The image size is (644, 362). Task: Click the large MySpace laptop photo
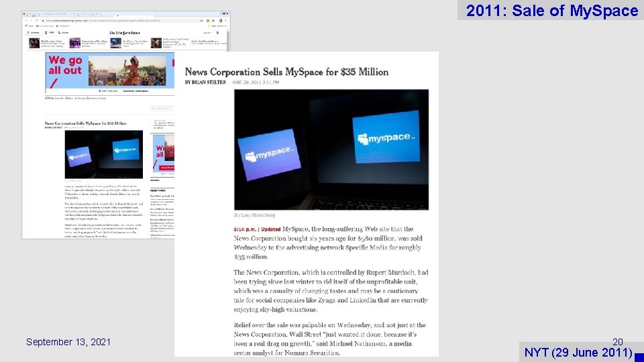(x=331, y=149)
